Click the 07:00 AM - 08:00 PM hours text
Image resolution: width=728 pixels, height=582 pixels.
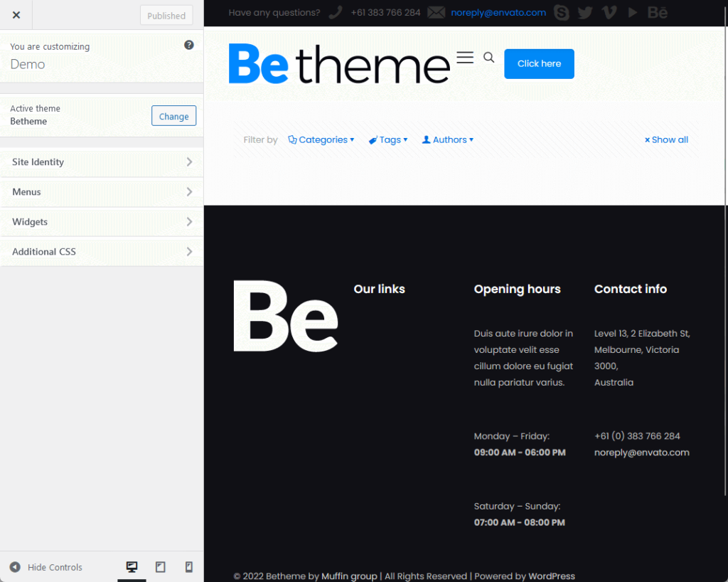pos(520,522)
